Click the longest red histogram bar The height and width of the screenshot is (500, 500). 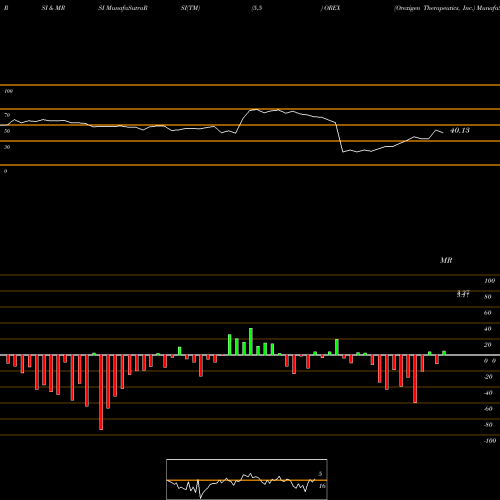coord(101,392)
